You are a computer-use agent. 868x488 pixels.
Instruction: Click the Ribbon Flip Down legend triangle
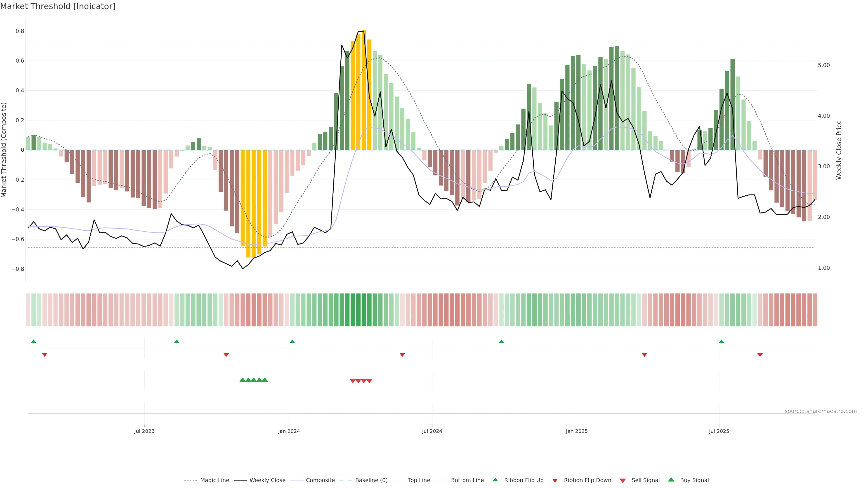pos(555,481)
